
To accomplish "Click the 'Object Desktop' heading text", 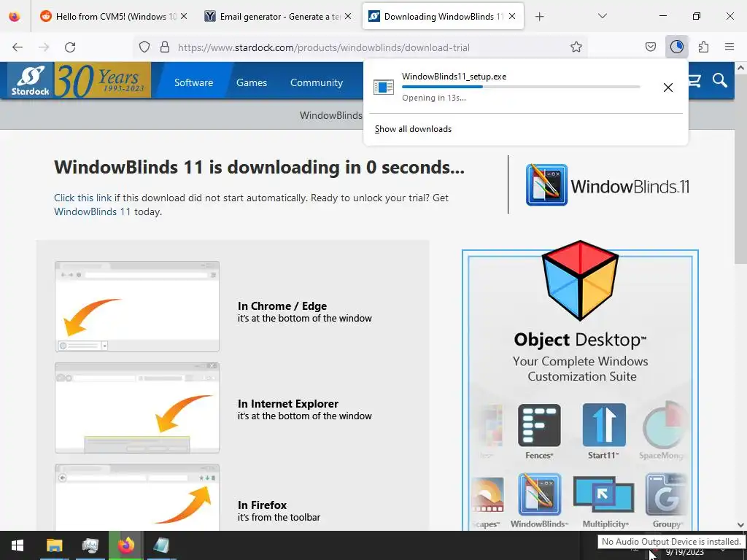I will (x=580, y=340).
